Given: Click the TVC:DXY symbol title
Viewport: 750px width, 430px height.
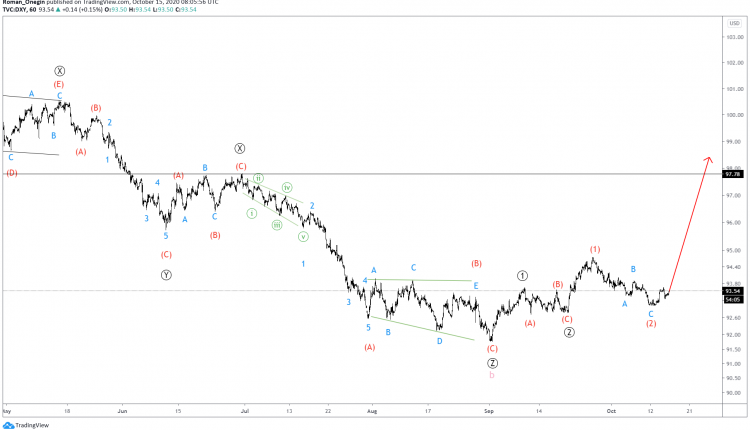Looking at the screenshot, I should (19, 10).
